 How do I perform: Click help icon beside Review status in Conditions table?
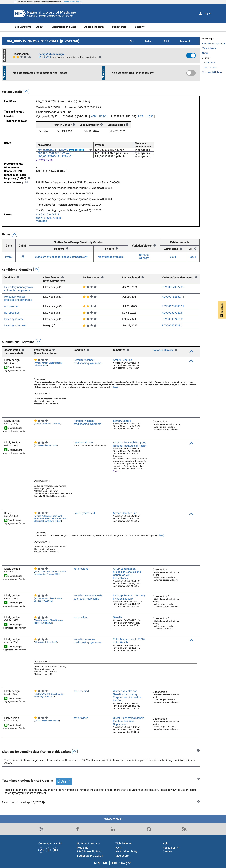coord(102,278)
